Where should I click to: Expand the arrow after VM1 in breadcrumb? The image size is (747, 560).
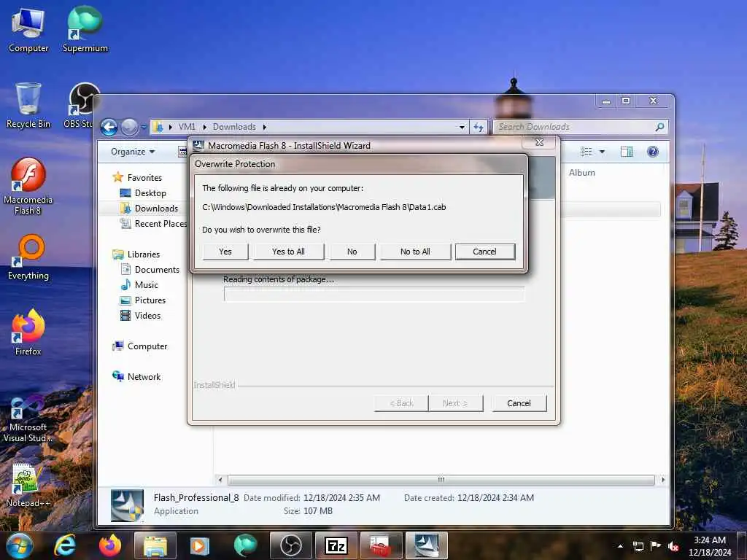[205, 127]
